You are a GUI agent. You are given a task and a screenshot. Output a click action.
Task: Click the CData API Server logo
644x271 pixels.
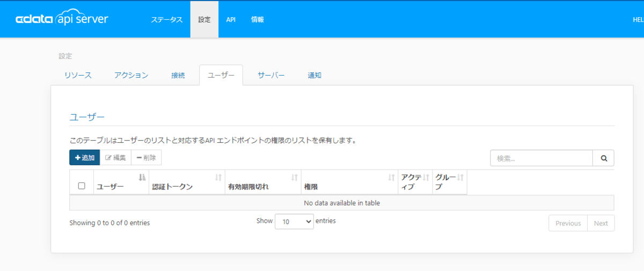(62, 19)
